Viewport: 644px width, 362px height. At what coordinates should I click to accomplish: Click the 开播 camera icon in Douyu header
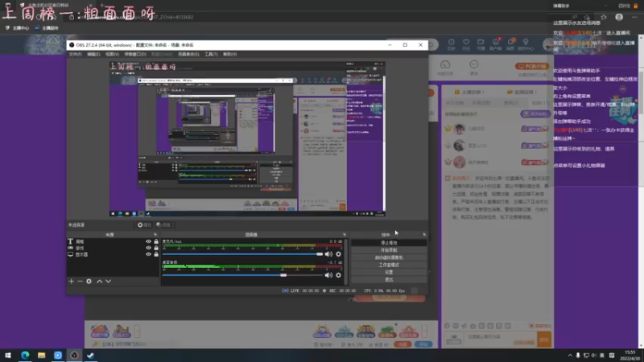(481, 44)
